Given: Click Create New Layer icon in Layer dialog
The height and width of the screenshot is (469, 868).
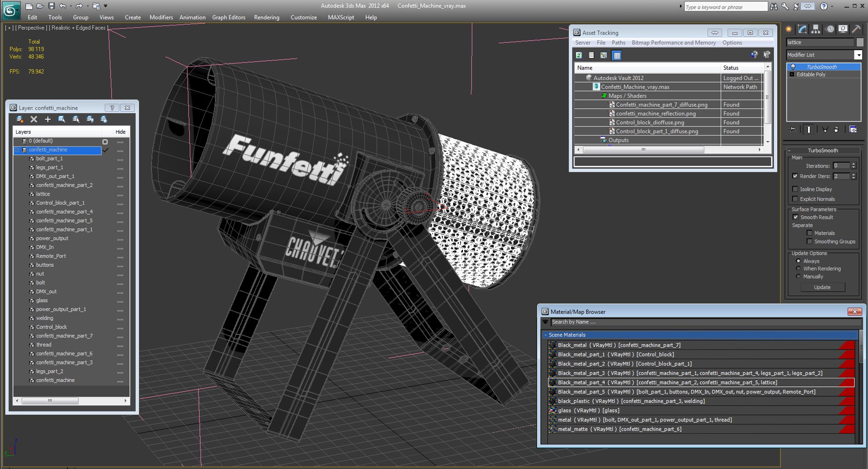Looking at the screenshot, I should 19,119.
